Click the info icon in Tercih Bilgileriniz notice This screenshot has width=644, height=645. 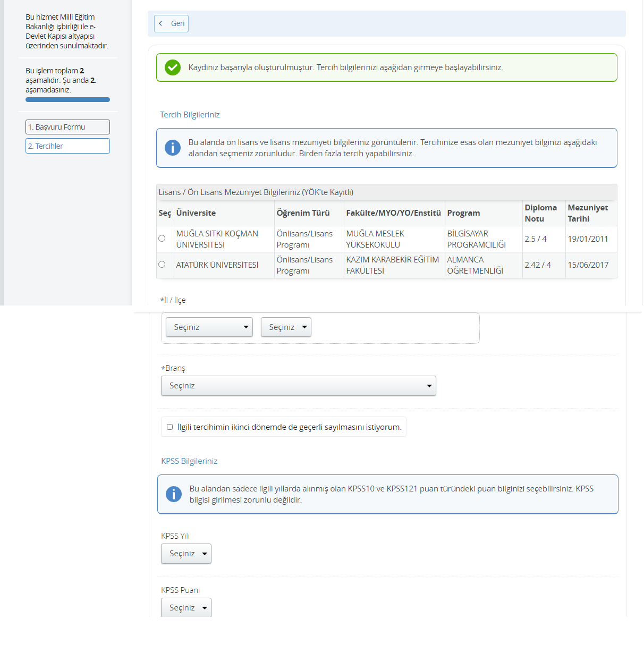coord(173,148)
